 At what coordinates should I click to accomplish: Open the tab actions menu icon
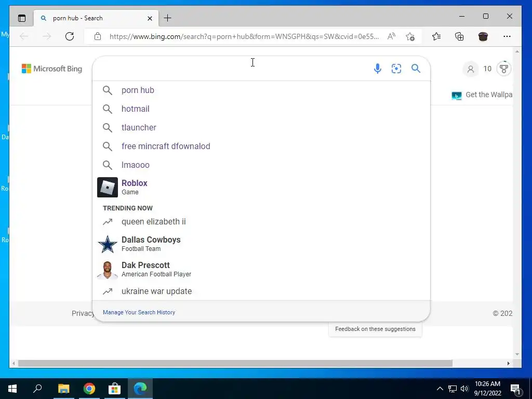click(22, 18)
